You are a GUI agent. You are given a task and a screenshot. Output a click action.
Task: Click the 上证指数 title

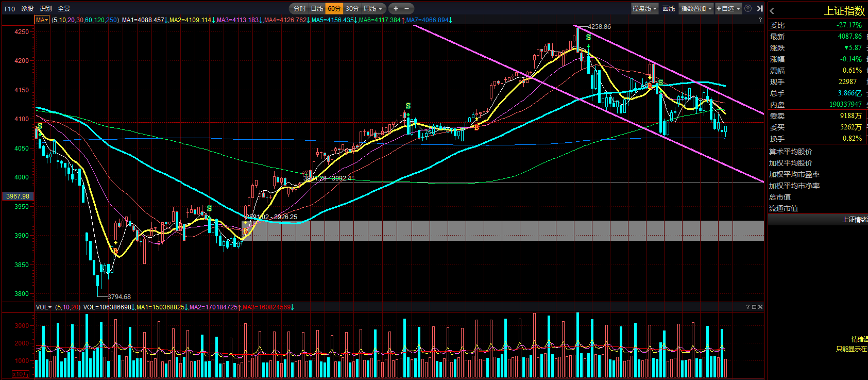tap(844, 11)
